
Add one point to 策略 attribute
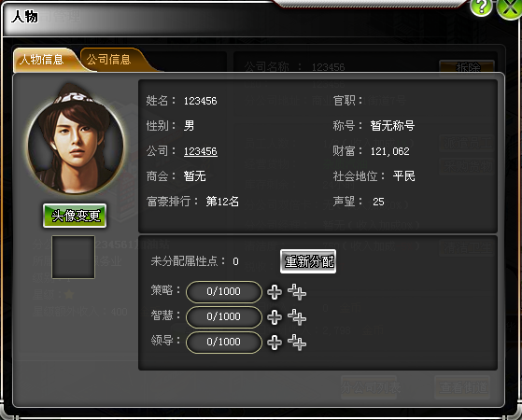[x=275, y=292]
